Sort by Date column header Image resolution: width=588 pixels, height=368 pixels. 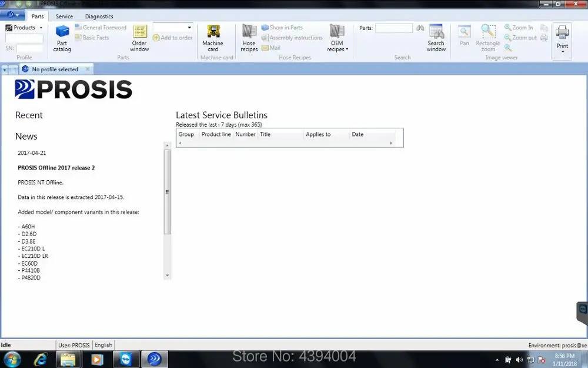[372, 134]
